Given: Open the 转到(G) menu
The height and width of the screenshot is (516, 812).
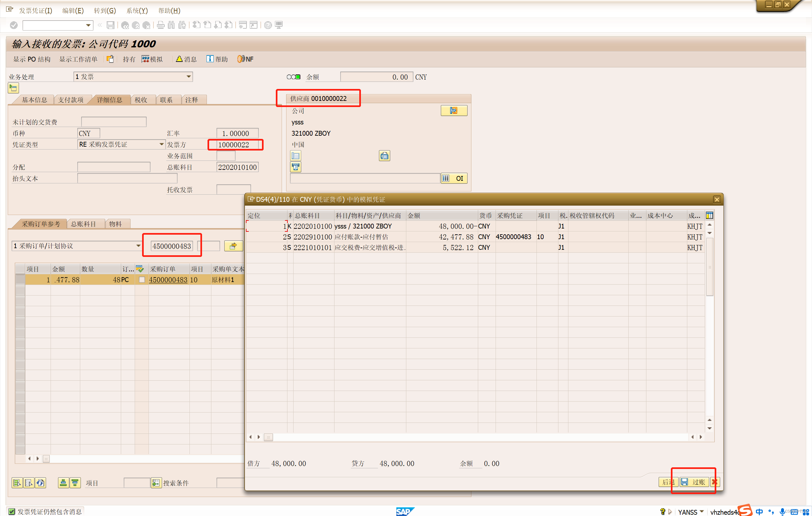Looking at the screenshot, I should pos(105,10).
